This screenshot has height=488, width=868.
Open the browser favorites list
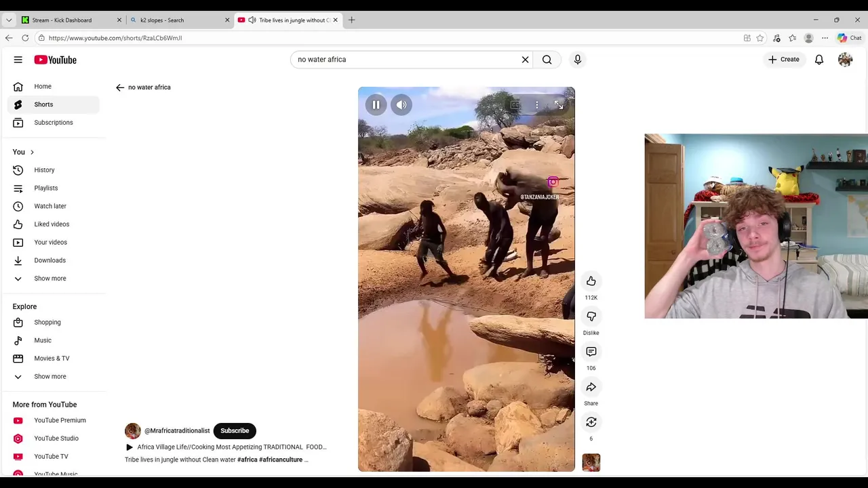(x=792, y=38)
